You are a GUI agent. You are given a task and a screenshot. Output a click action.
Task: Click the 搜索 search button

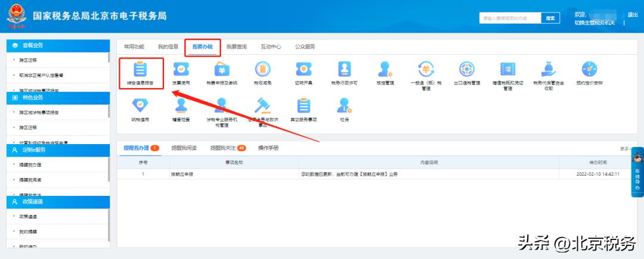click(x=550, y=18)
